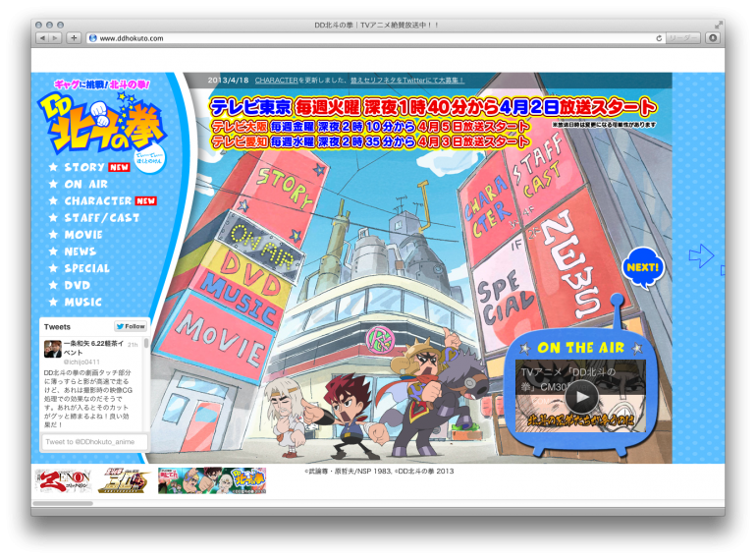Go to STAFF/CAST in the left menu
756x559 pixels.
pyautogui.click(x=102, y=217)
